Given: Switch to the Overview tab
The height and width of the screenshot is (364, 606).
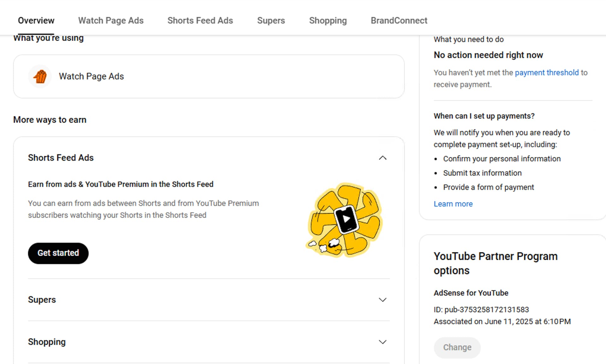Looking at the screenshot, I should coord(36,21).
